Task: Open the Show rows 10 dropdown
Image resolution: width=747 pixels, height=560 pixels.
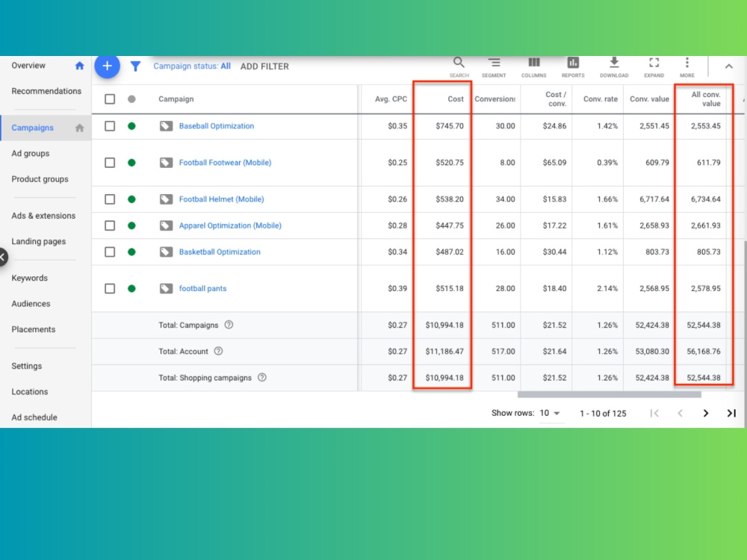Action: click(x=550, y=414)
